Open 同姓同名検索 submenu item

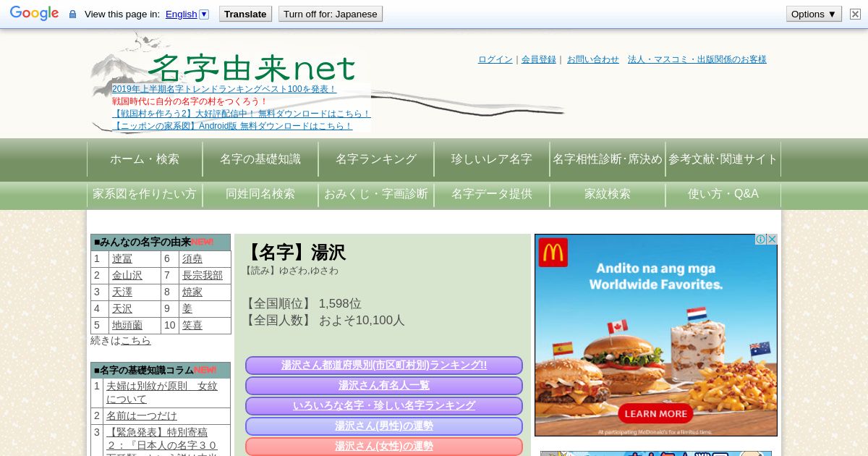coord(260,194)
